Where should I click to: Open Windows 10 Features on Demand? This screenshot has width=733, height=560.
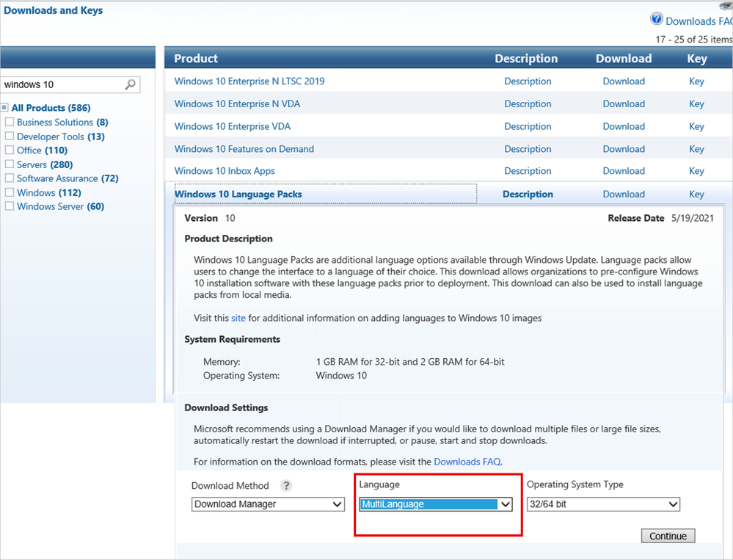[244, 149]
